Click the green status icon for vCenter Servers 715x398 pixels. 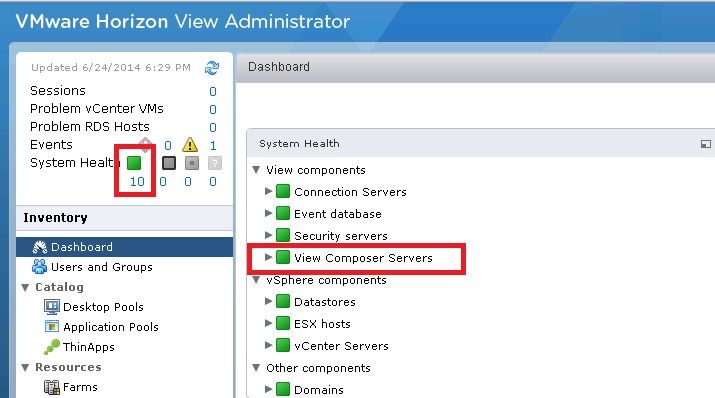point(283,345)
